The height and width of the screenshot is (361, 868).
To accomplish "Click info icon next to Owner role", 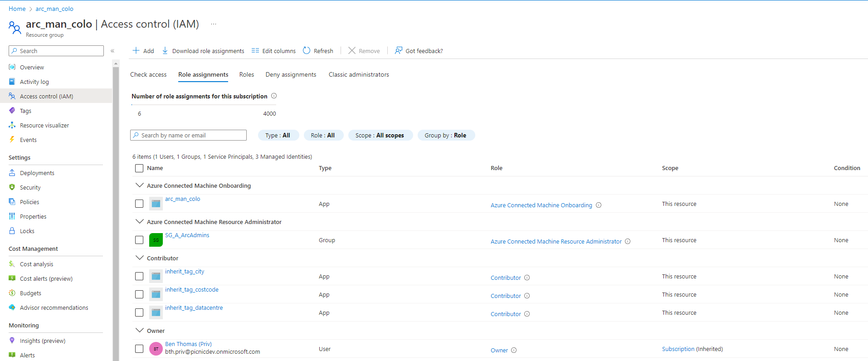I will point(514,350).
